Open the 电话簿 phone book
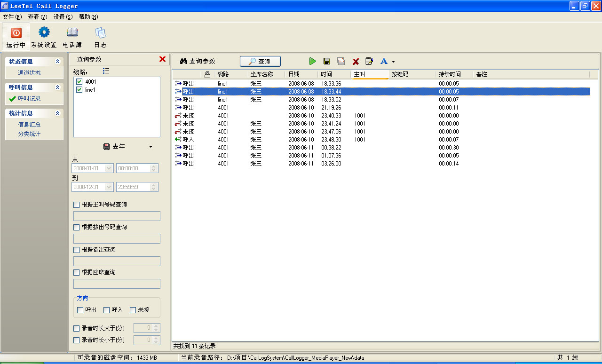This screenshot has width=602, height=364. pyautogui.click(x=72, y=32)
